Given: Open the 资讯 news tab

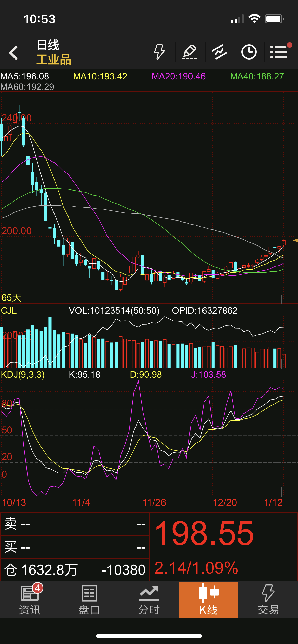Looking at the screenshot, I should [30, 600].
